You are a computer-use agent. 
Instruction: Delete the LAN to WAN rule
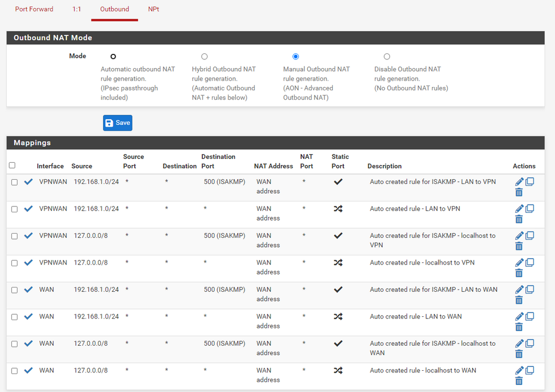(x=519, y=327)
